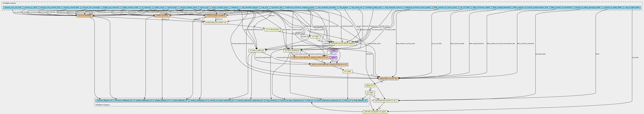Select the vep_ensembl_species input node
This screenshot has height=114, width=644.
[x=250, y=8]
